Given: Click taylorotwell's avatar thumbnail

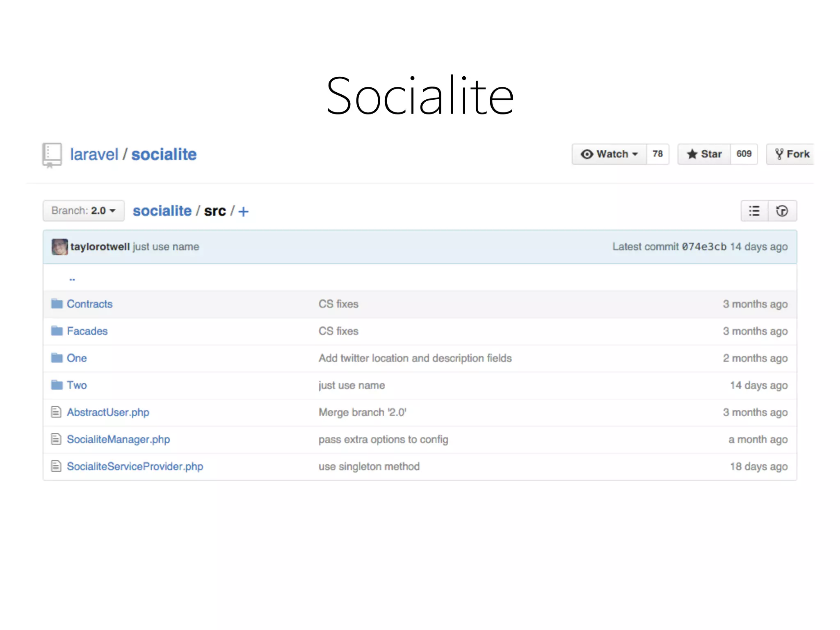Looking at the screenshot, I should pos(60,247).
